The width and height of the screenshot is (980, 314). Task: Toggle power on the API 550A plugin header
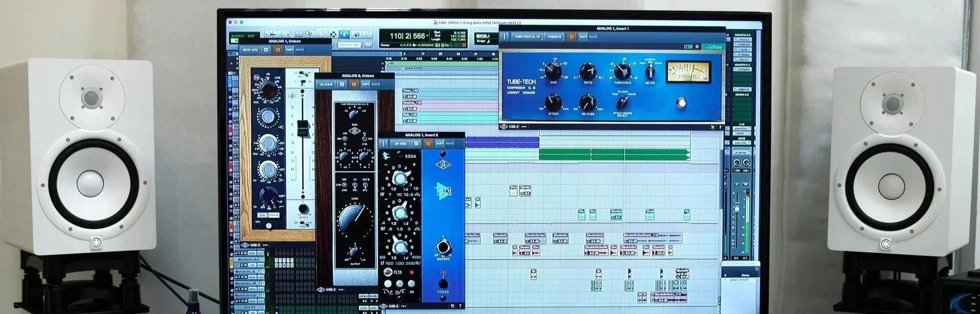point(428,143)
